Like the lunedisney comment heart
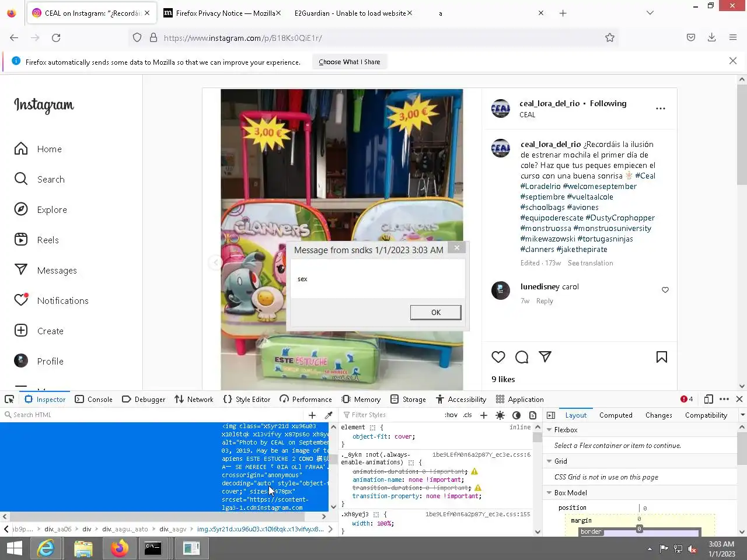The width and height of the screenshot is (747, 560). (665, 290)
